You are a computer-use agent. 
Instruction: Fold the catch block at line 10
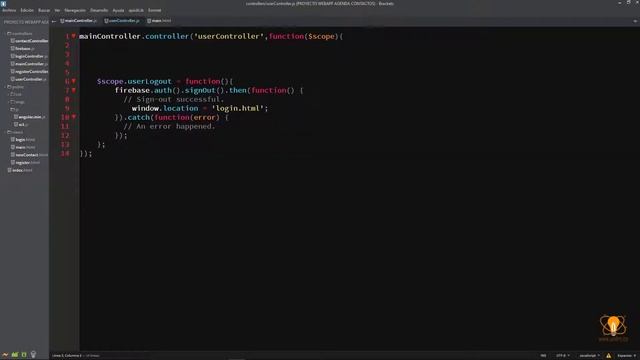click(x=74, y=117)
